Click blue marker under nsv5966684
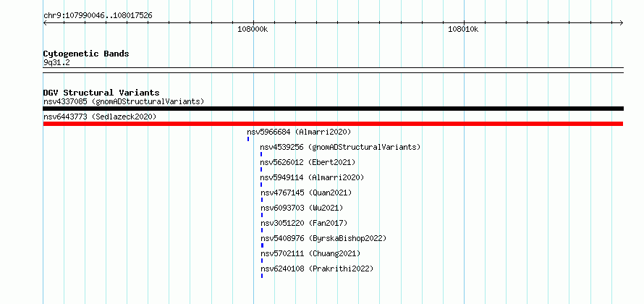The height and width of the screenshot is (304, 644). 248,139
